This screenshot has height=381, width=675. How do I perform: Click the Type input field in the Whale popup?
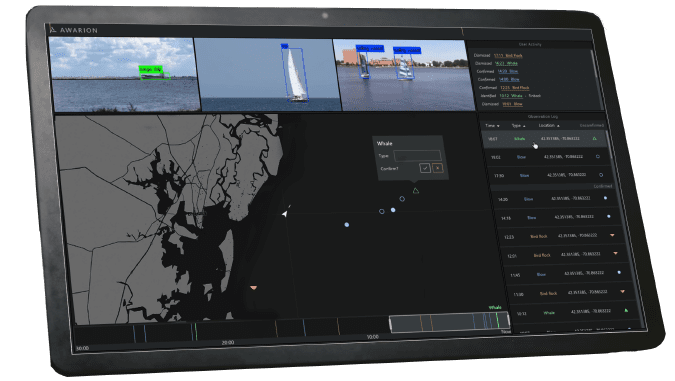point(417,155)
